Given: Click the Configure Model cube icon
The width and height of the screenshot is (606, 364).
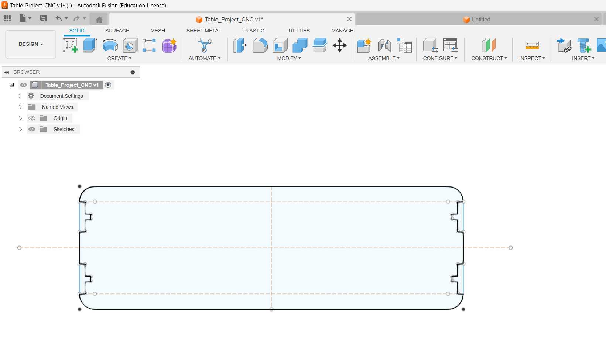Looking at the screenshot, I should pyautogui.click(x=430, y=45).
